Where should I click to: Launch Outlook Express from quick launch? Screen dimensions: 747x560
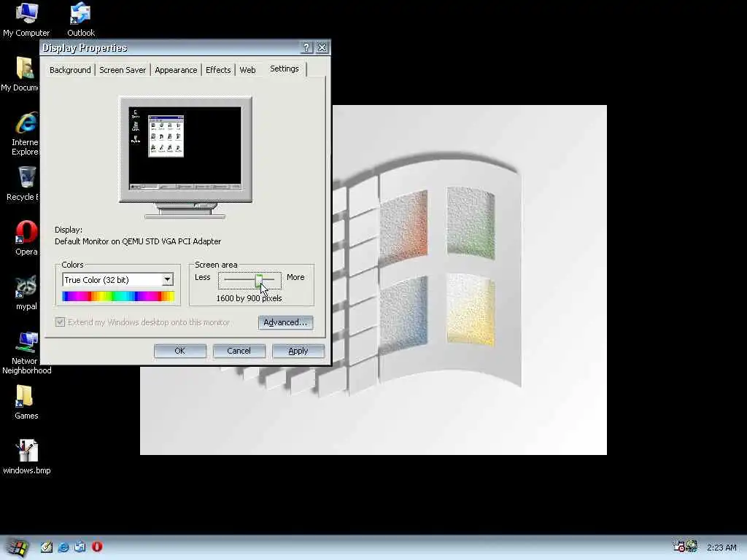(x=80, y=547)
